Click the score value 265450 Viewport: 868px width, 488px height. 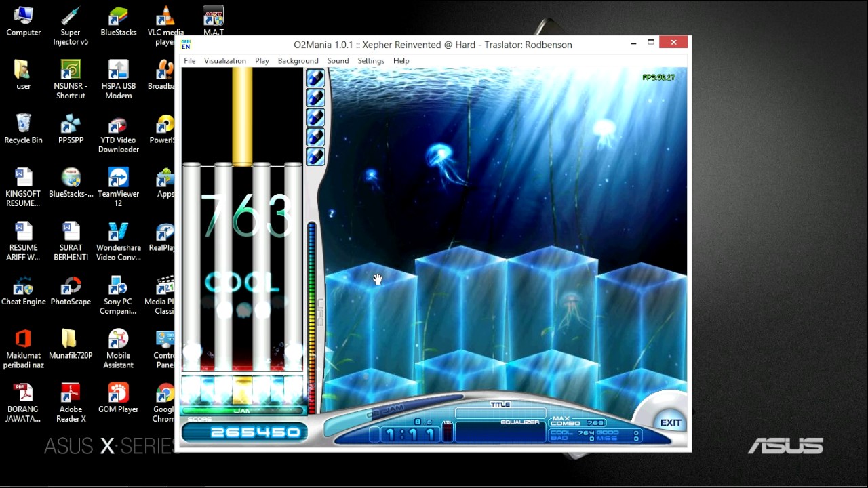[255, 432]
